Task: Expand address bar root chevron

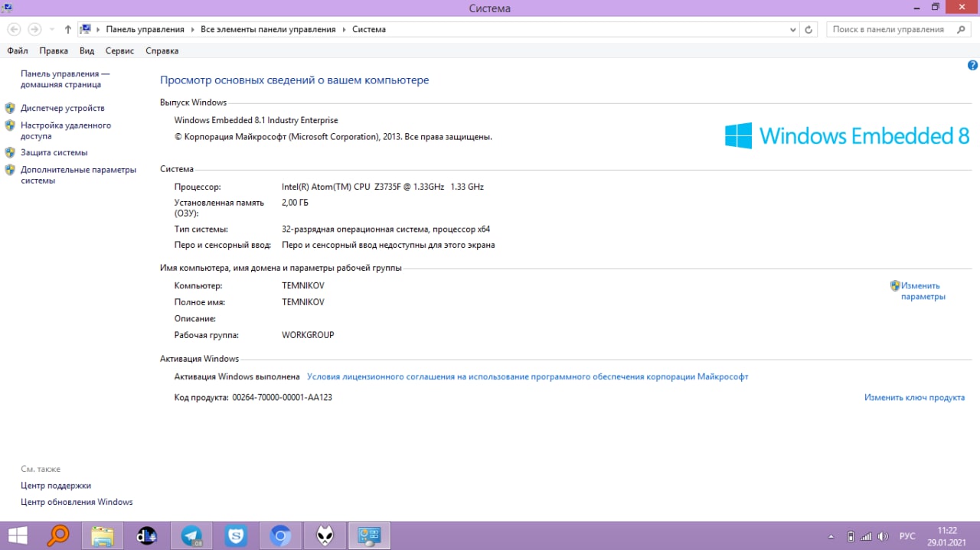Action: (99, 29)
